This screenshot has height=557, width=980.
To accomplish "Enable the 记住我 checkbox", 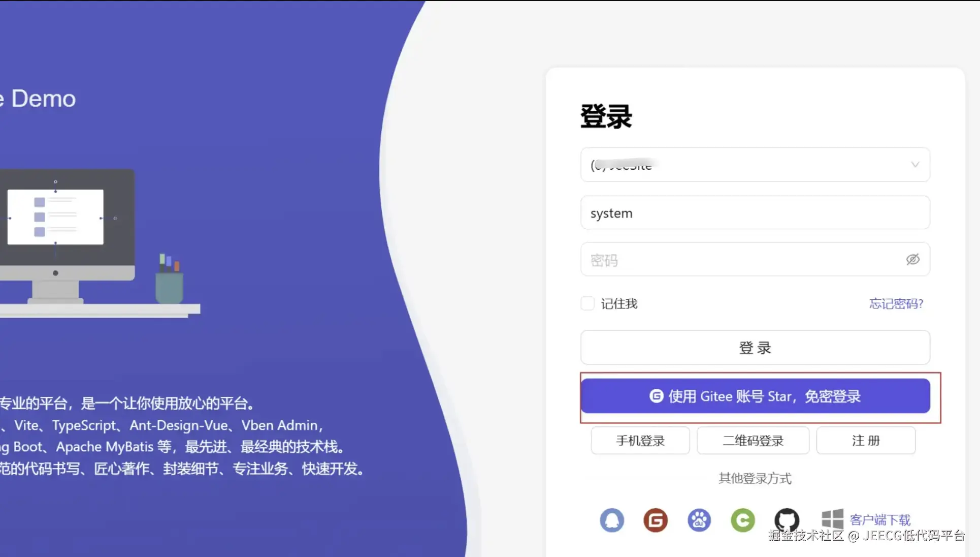I will [x=587, y=303].
